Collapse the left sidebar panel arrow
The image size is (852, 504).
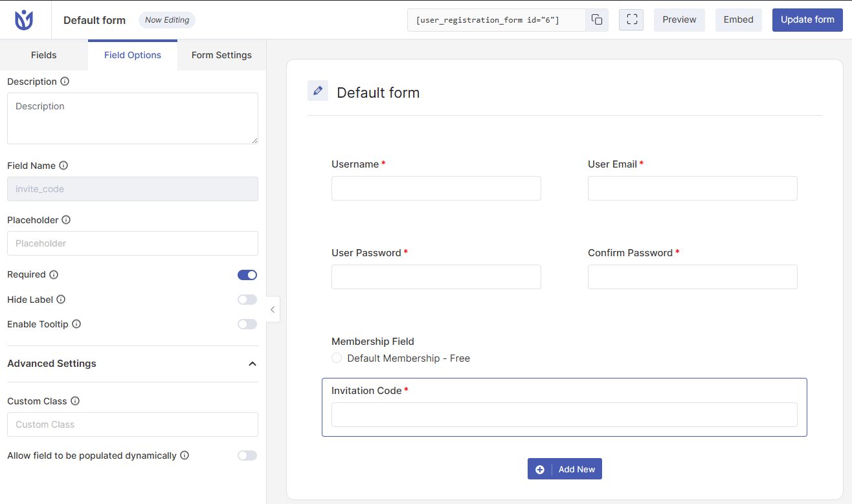tap(273, 310)
